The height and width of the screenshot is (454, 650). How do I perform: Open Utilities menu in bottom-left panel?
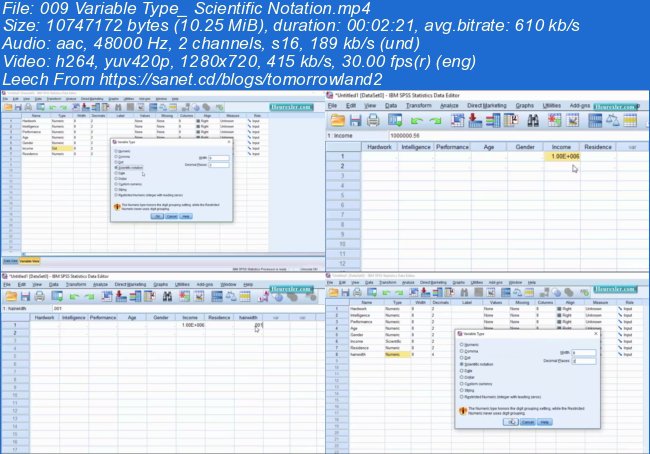click(182, 284)
